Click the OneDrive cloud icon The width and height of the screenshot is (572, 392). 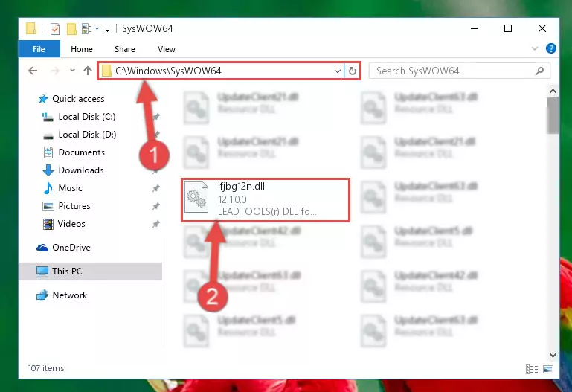click(42, 248)
